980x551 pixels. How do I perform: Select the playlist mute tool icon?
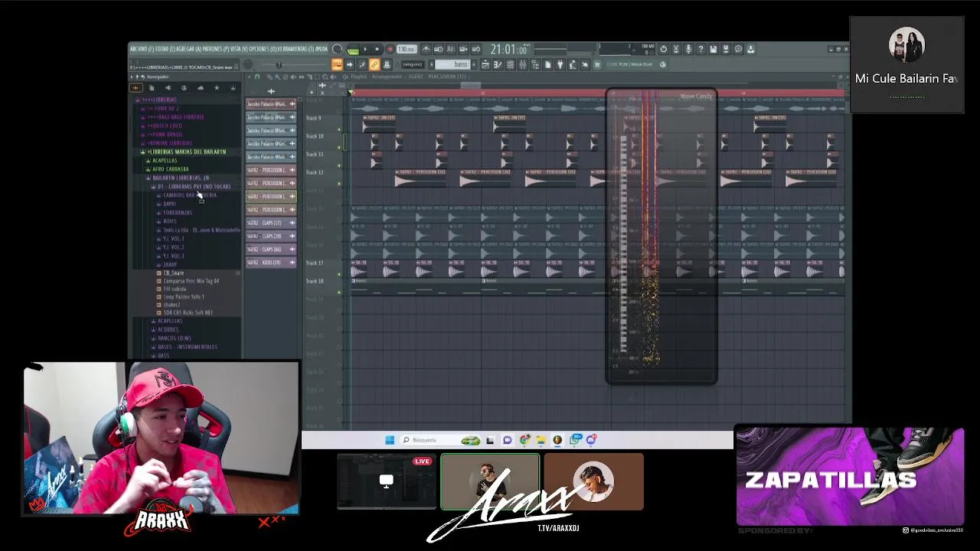pyautogui.click(x=293, y=77)
